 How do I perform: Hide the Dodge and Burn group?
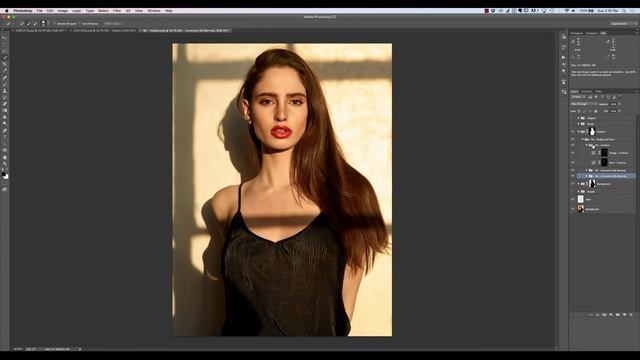(x=573, y=139)
